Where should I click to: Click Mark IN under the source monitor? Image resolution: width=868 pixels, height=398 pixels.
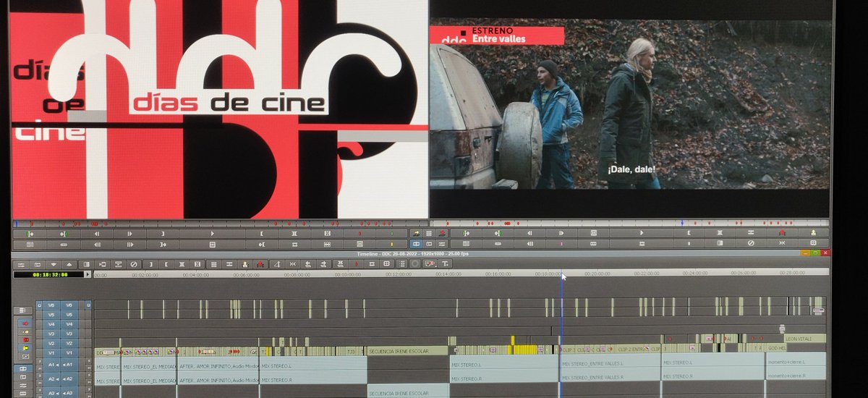click(x=261, y=234)
